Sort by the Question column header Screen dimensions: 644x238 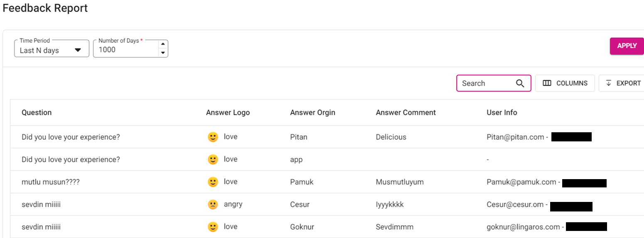coord(37,113)
